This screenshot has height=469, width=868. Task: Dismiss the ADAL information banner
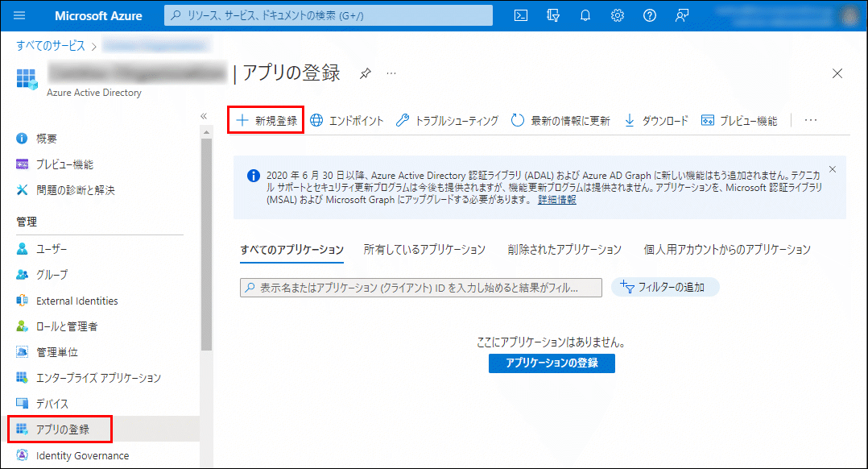(x=833, y=169)
